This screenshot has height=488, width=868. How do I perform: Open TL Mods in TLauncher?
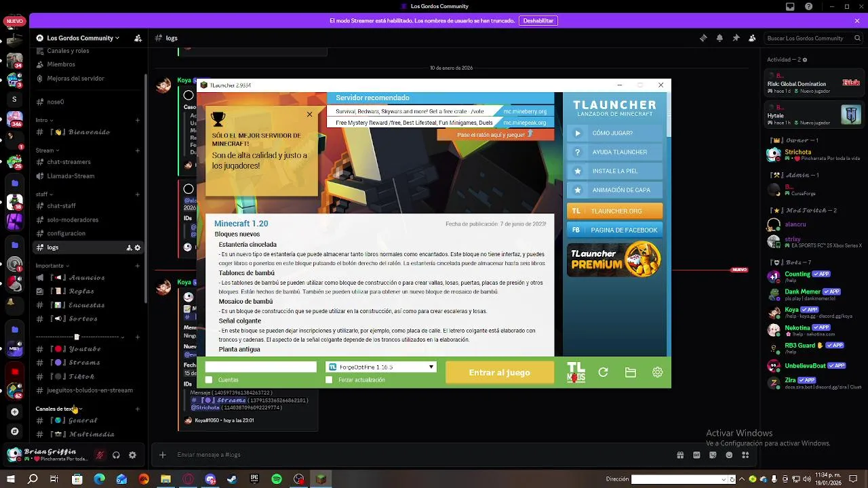pos(576,372)
